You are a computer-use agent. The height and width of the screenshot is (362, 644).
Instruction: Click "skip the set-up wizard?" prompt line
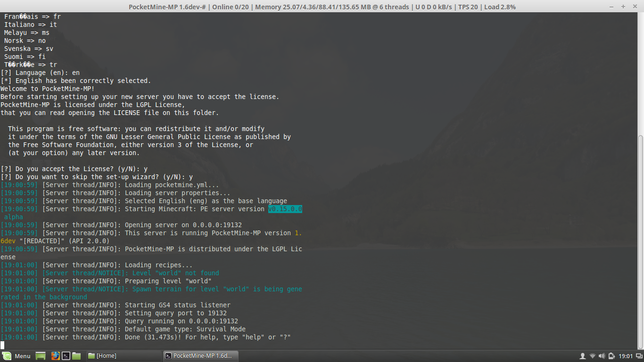coord(97,177)
